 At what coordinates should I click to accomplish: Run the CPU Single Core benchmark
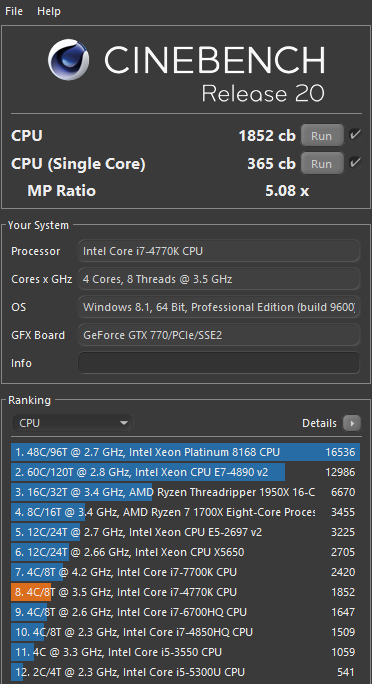pyautogui.click(x=322, y=164)
